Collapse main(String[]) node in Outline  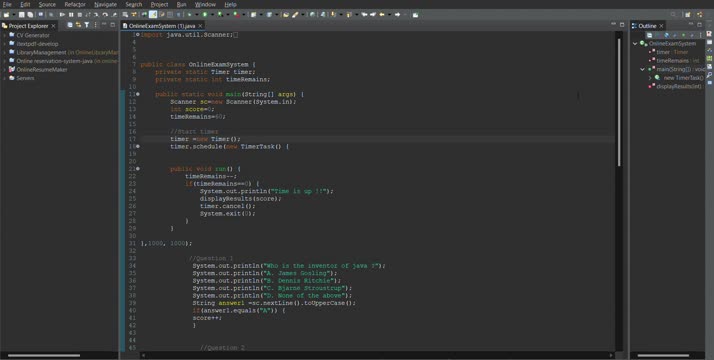click(643, 69)
